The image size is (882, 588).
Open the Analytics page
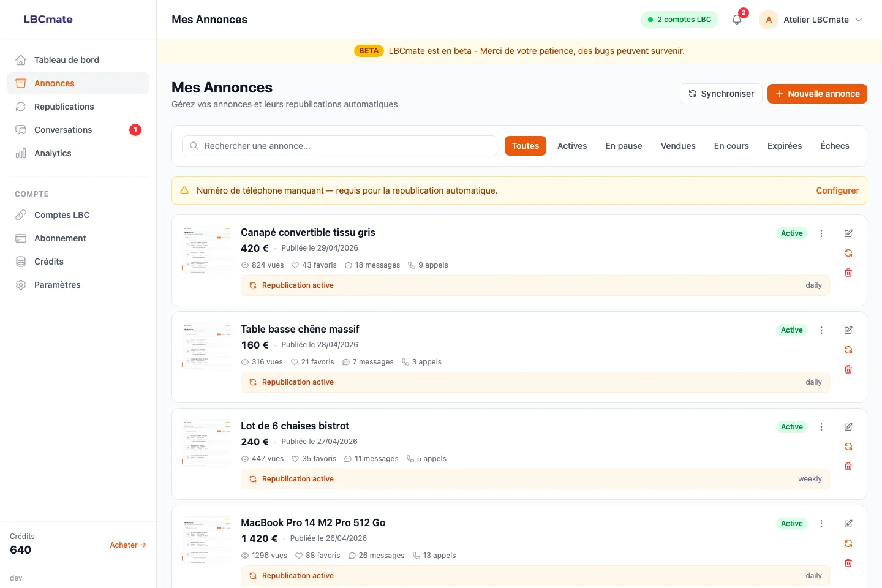coord(78,153)
